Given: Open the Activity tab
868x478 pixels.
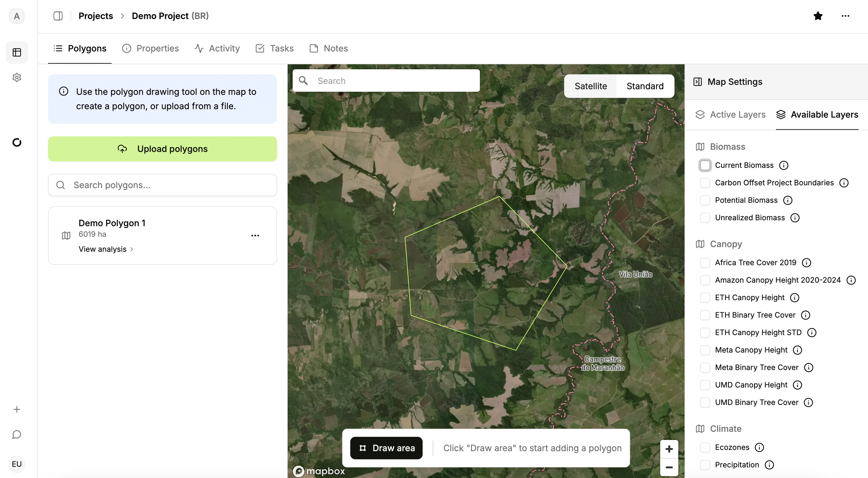Looking at the screenshot, I should tap(217, 48).
